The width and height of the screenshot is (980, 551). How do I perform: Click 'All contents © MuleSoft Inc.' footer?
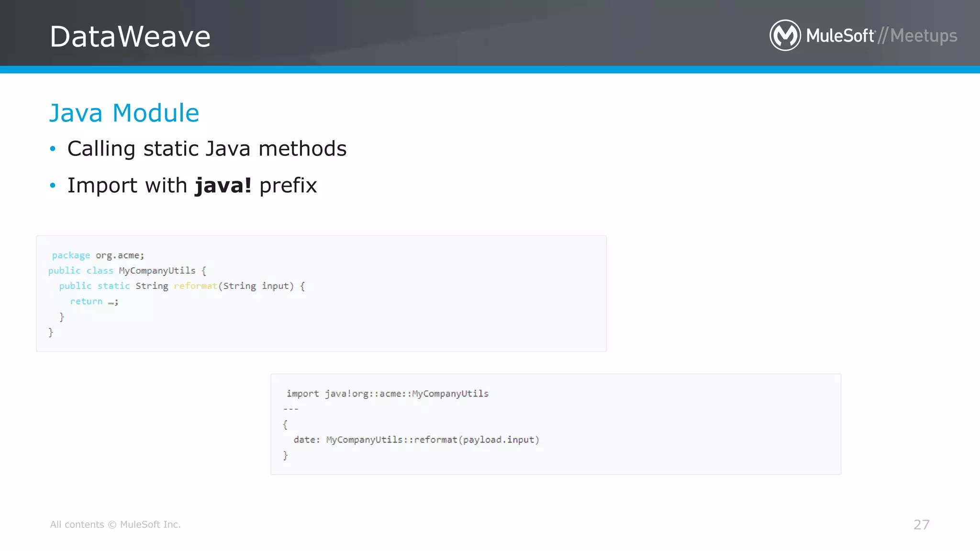115,525
